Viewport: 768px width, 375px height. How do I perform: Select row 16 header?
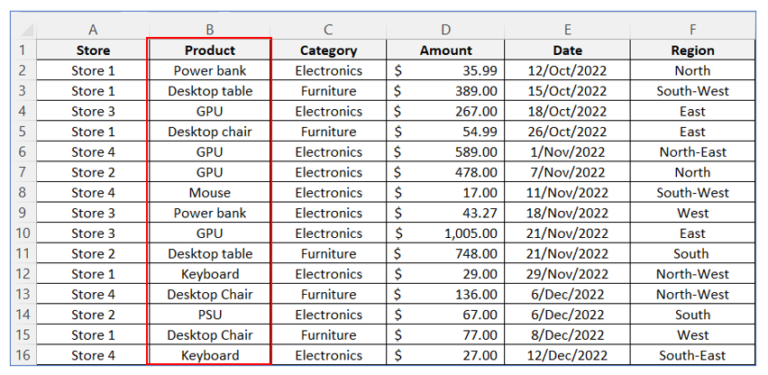tap(24, 355)
